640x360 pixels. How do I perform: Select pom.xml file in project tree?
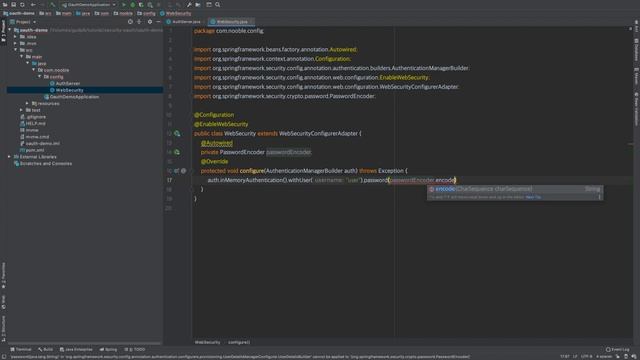point(32,150)
